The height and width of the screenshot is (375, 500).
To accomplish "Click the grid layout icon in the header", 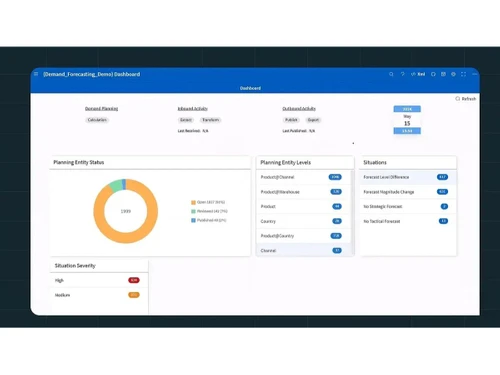I will 443,74.
